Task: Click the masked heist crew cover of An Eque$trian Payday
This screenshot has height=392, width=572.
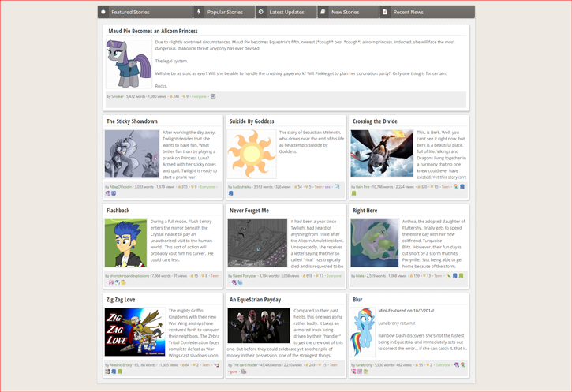Action: pos(259,326)
